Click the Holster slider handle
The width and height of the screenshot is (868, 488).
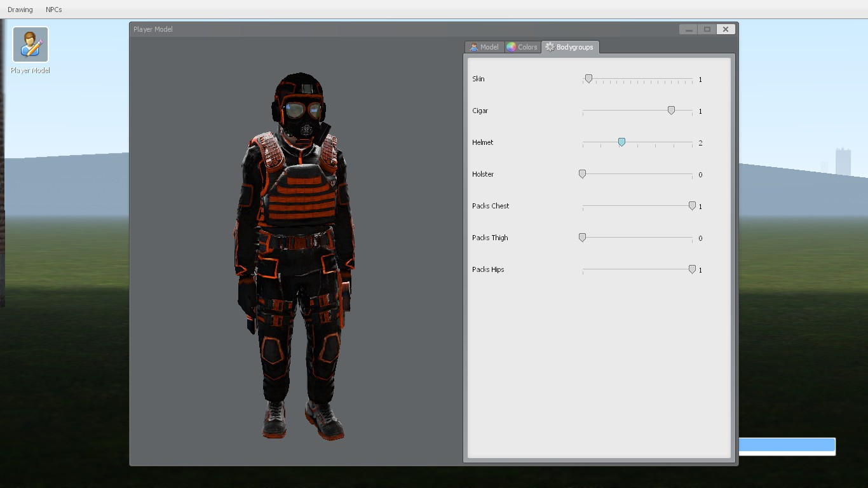coord(582,173)
